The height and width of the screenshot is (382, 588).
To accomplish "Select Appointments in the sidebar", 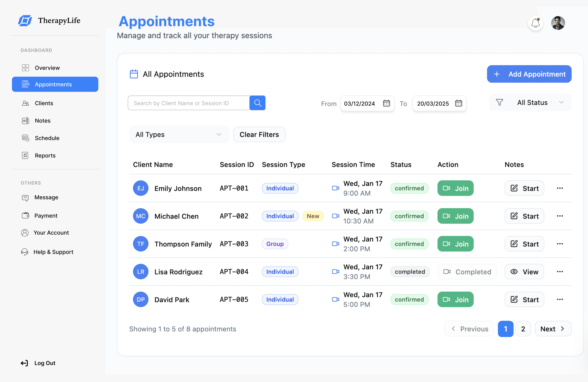I will 55,84.
